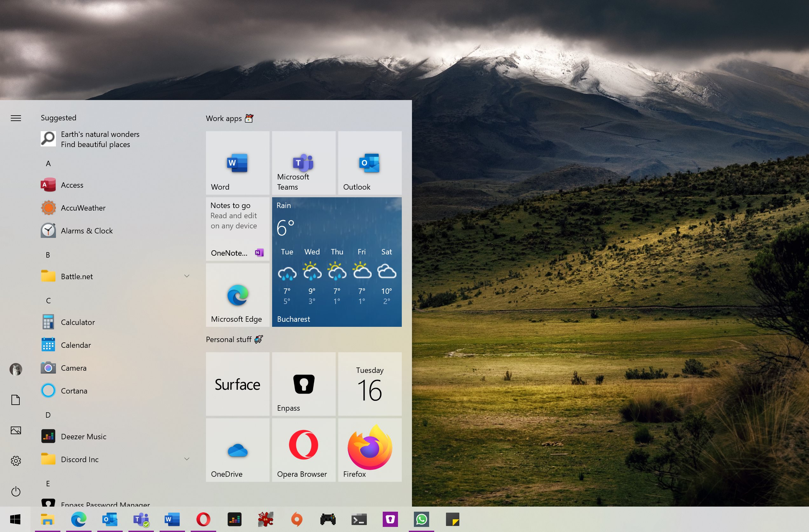Screen dimensions: 809x532
Task: Open the Pictures shortcut in the Start rail
Action: pos(16,430)
